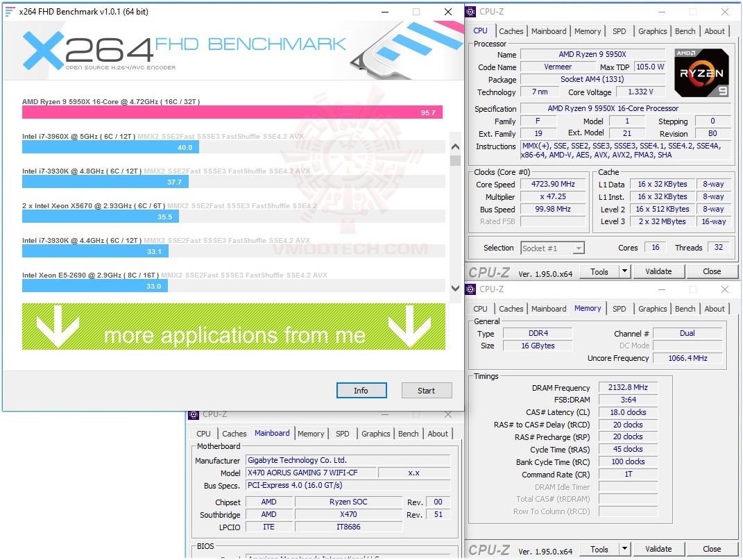Open Caches tab in the top CPU-Z window
The width and height of the screenshot is (743, 560).
511,31
